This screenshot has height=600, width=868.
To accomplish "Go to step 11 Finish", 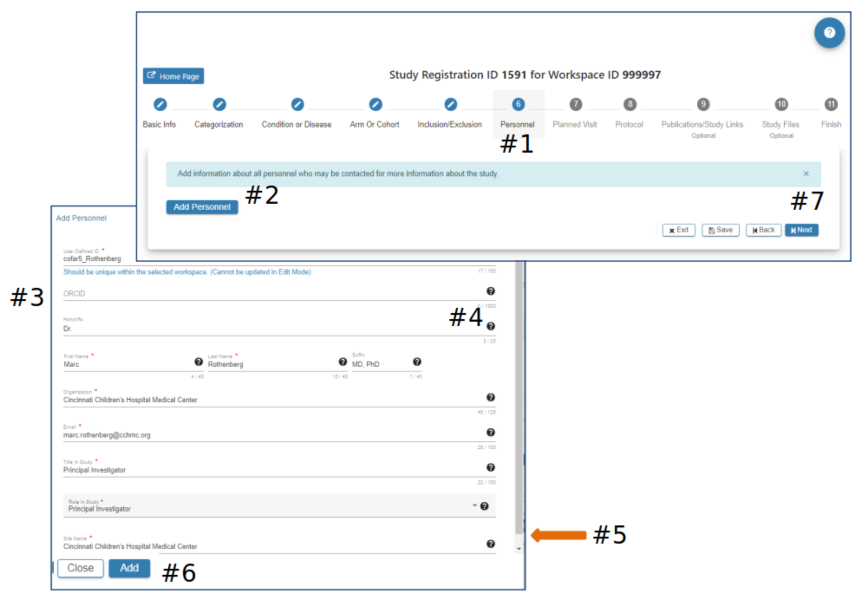I will (x=831, y=104).
